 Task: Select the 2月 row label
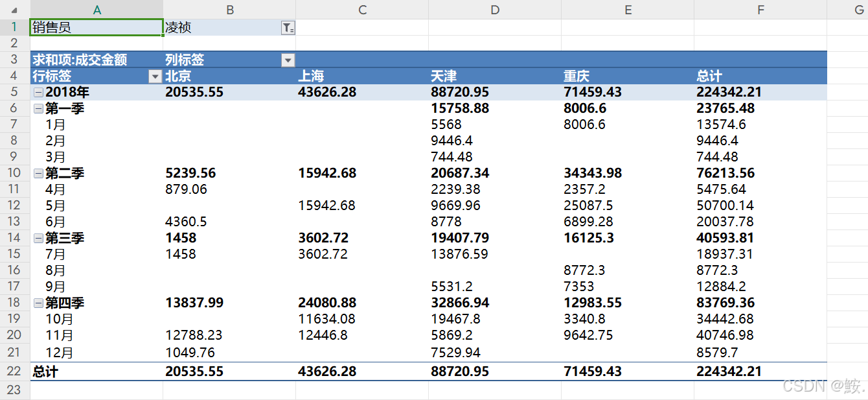(55, 141)
